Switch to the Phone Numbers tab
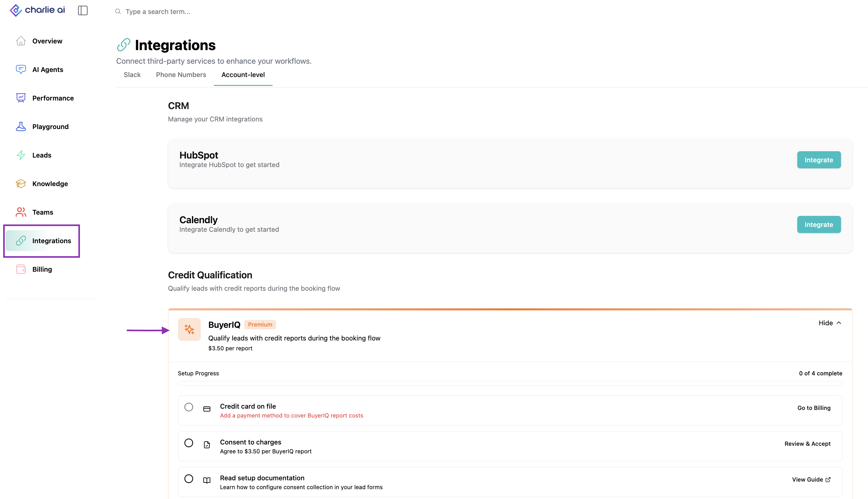Image resolution: width=868 pixels, height=499 pixels. (x=181, y=75)
